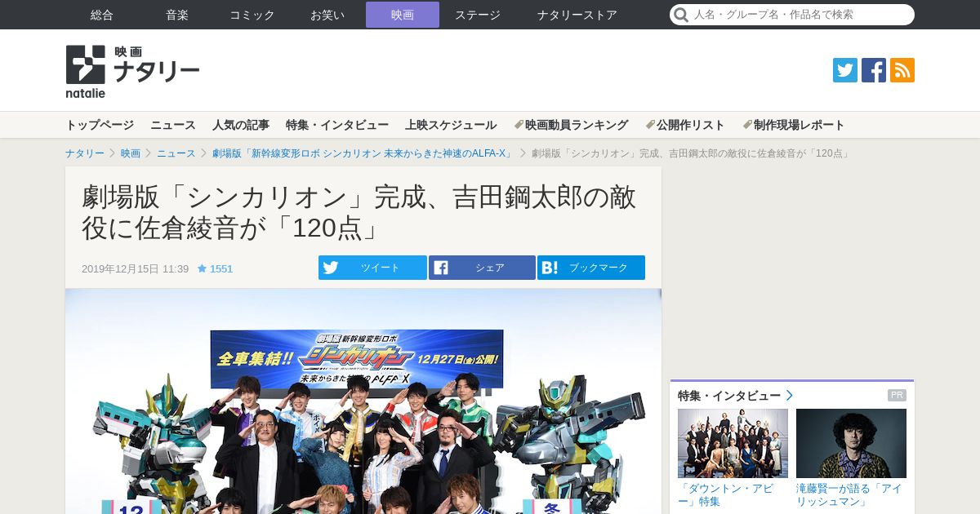This screenshot has height=514, width=980.
Task: Click the PR label in sidebar
Action: [897, 396]
